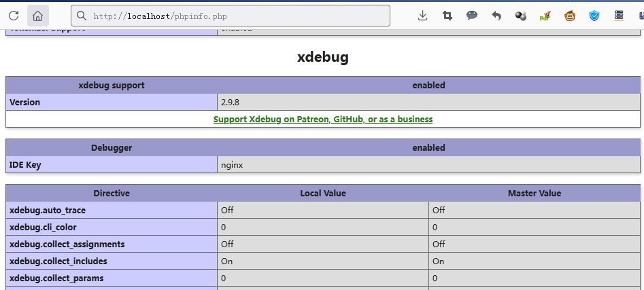This screenshot has width=644, height=290.
Task: Select the version value 2.9.8
Action: 230,102
